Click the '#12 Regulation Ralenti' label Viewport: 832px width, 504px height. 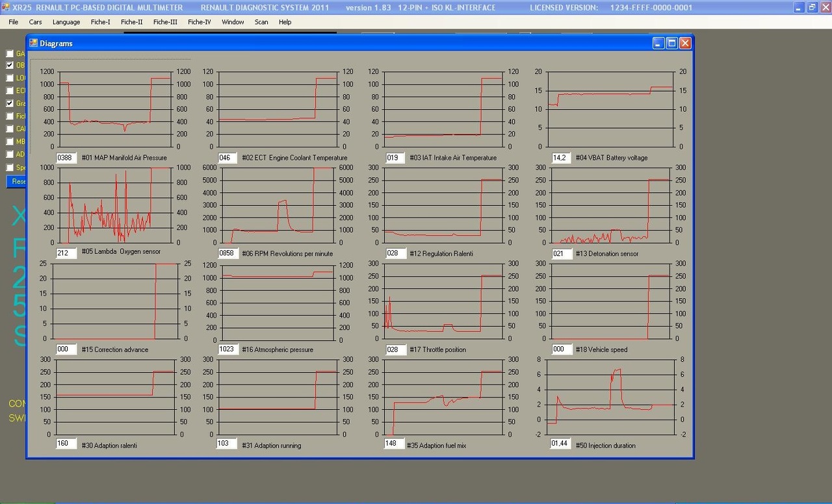click(441, 253)
